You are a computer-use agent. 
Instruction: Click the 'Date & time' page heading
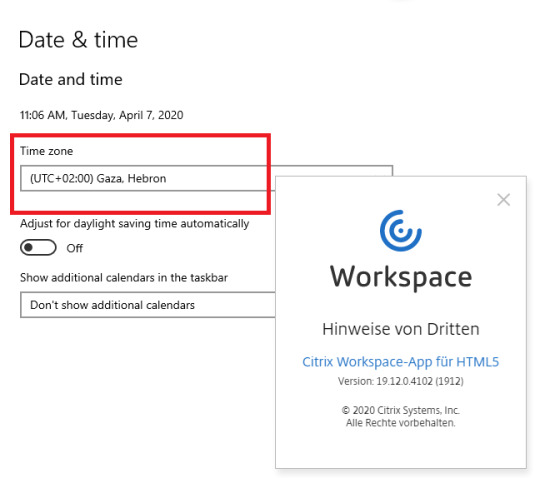click(x=79, y=40)
